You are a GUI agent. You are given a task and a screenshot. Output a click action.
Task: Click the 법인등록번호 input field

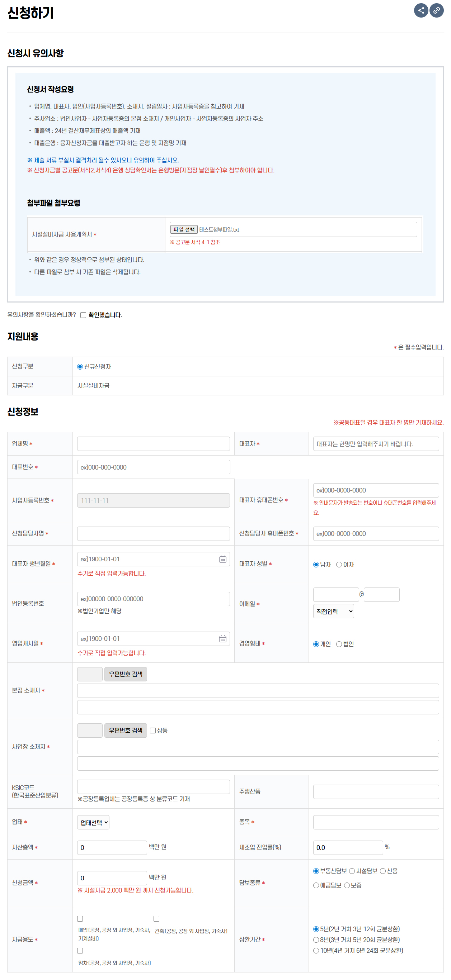click(x=154, y=599)
